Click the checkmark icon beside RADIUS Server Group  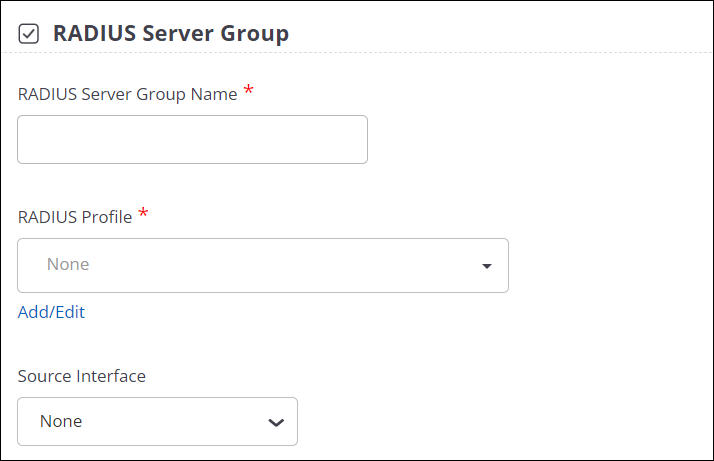tap(29, 34)
